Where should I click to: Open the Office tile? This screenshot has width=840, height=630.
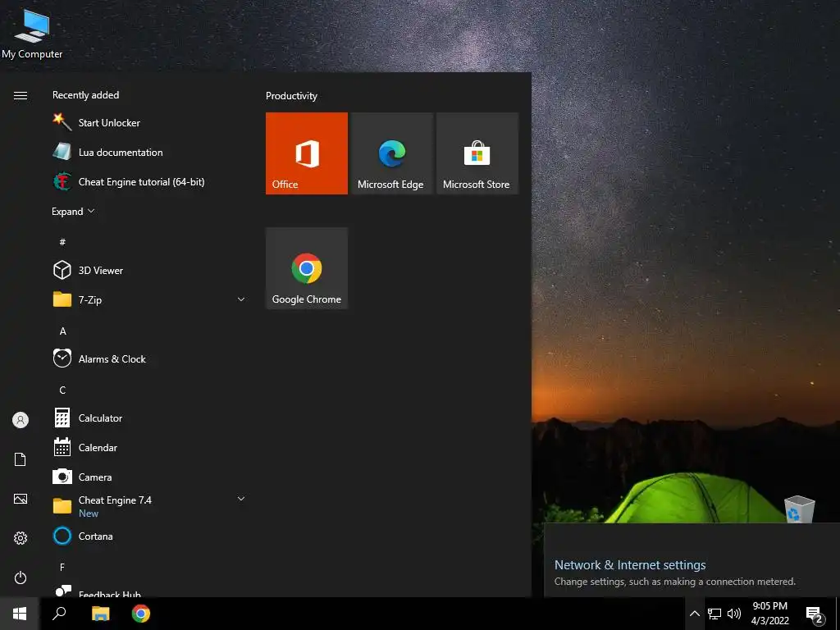point(307,153)
